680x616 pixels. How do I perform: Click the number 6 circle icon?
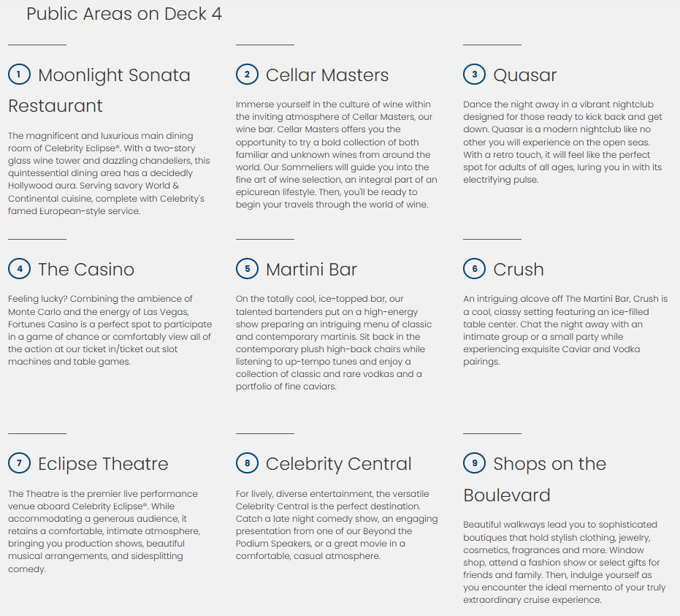(x=475, y=269)
